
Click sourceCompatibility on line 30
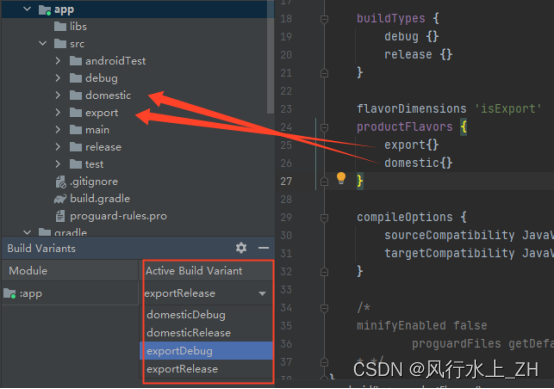(x=449, y=235)
